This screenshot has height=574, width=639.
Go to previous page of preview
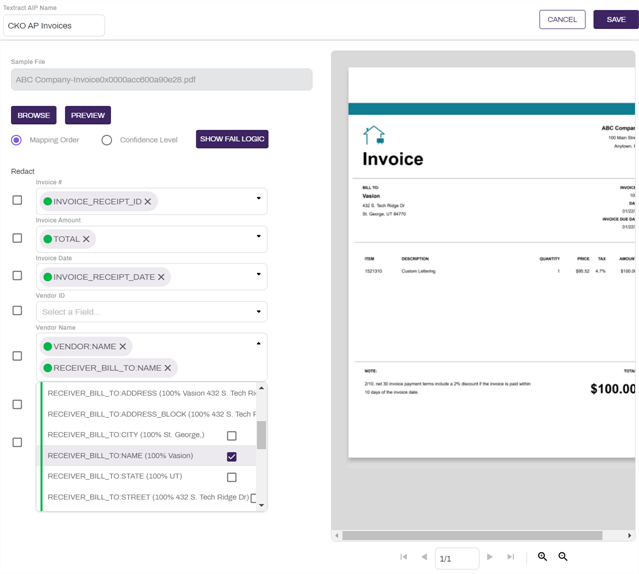click(424, 557)
